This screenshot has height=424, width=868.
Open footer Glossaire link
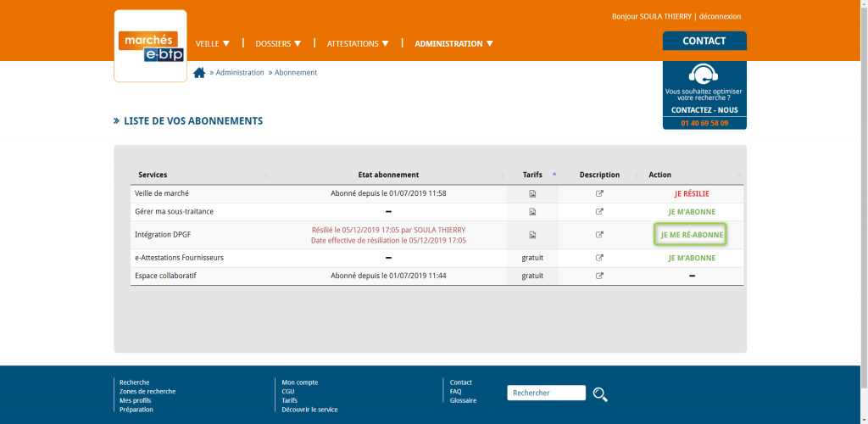(x=464, y=400)
